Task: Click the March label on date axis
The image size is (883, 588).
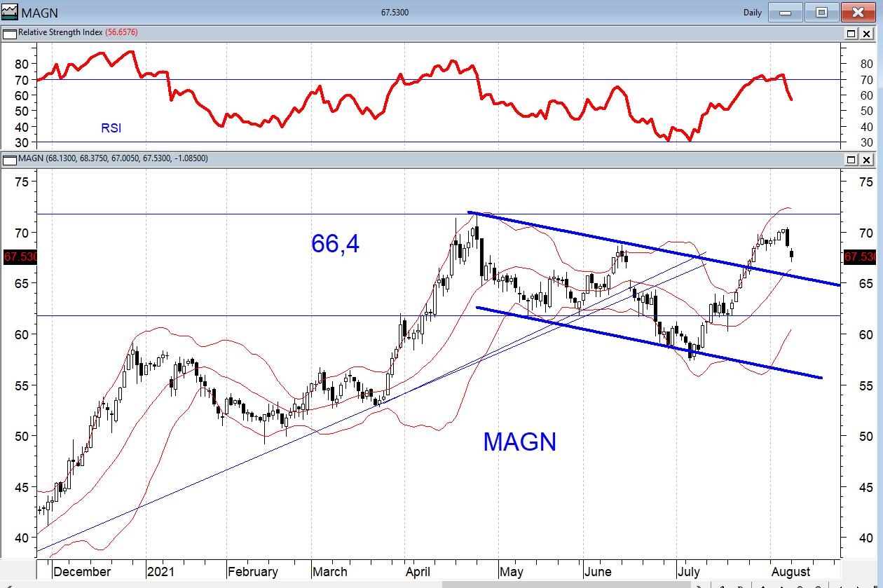Action: [330, 572]
